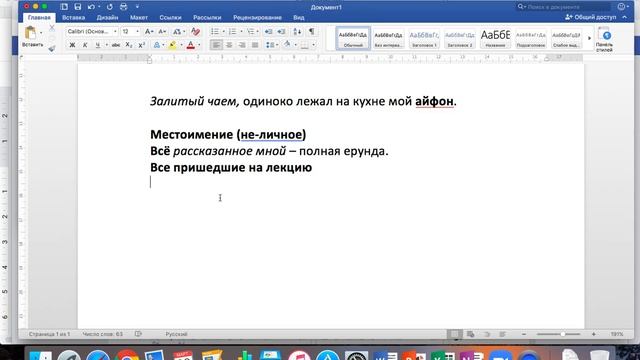Apply subscript formatting

click(x=129, y=45)
